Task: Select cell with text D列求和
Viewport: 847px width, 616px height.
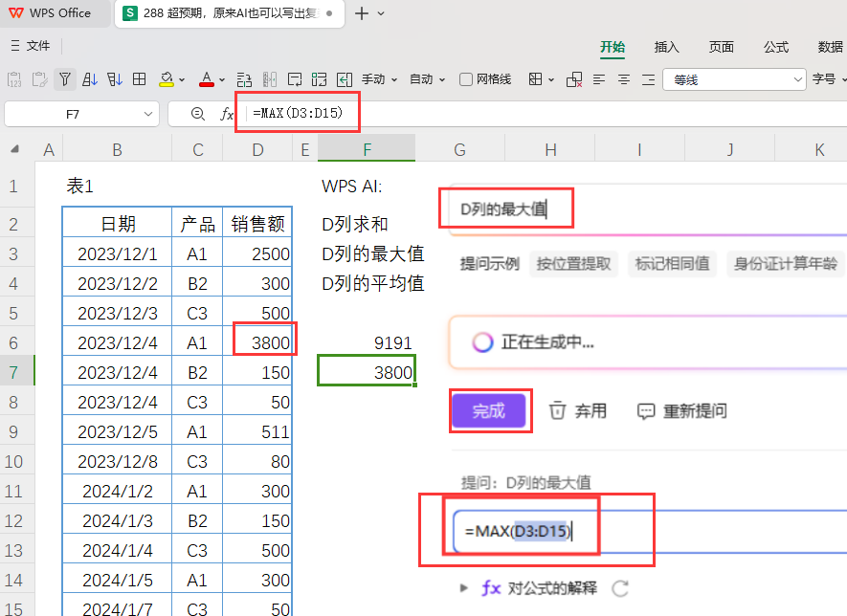Action: click(x=367, y=224)
